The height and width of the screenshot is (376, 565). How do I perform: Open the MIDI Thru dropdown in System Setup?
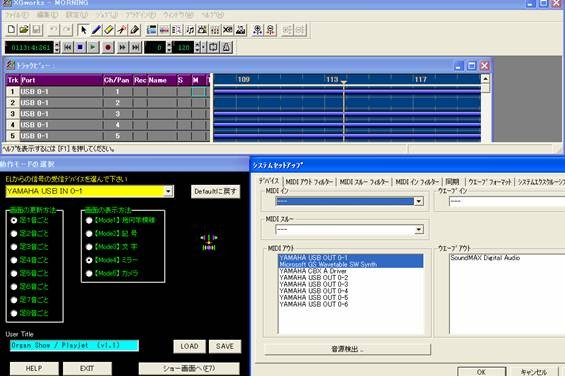tap(418, 229)
